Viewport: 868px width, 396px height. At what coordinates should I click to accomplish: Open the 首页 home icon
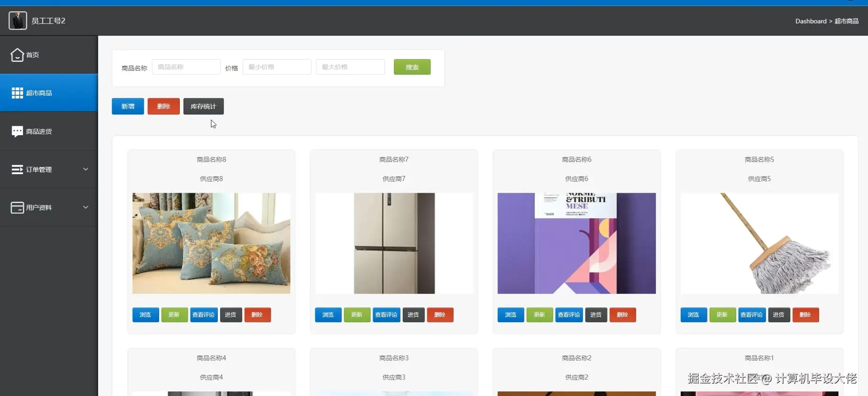tap(17, 55)
